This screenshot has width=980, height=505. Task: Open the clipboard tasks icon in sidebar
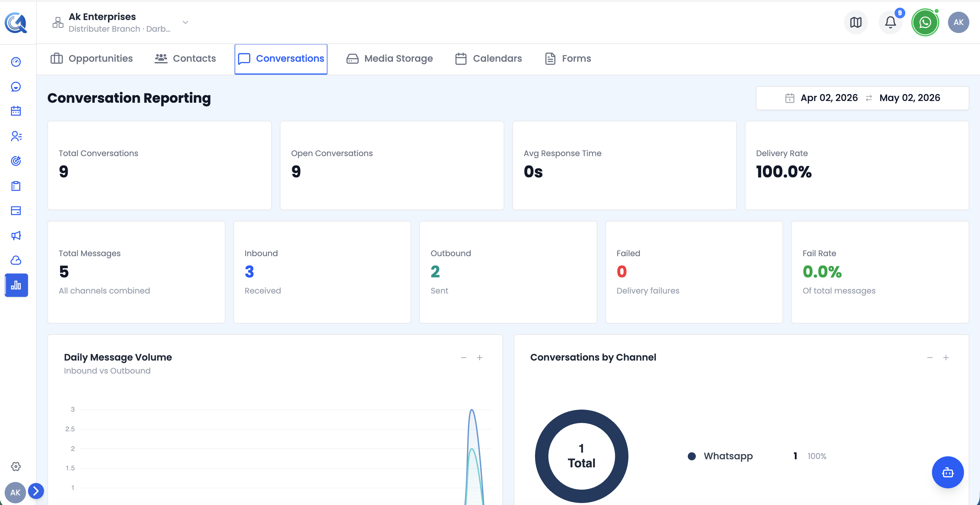[16, 186]
